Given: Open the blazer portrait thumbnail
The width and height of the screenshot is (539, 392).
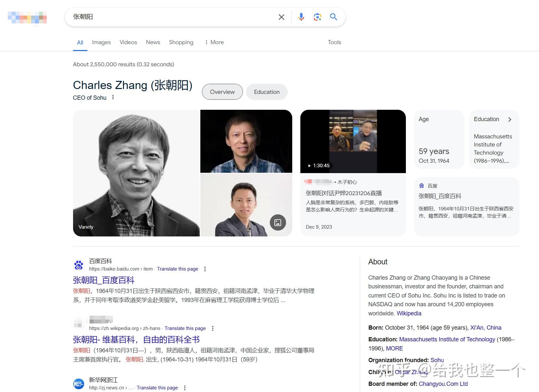Looking at the screenshot, I should (246, 205).
